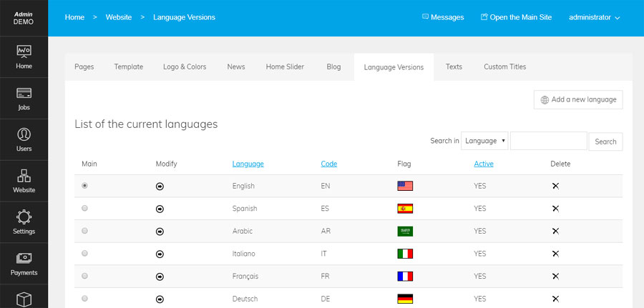Switch to the Logo & Colors tab
644x308 pixels.
(x=185, y=67)
